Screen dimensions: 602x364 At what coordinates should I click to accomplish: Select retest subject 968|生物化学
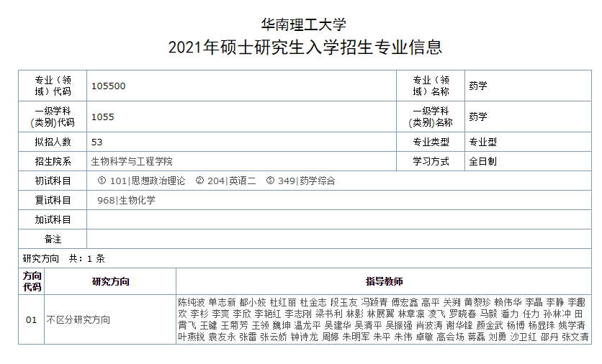[x=126, y=200]
